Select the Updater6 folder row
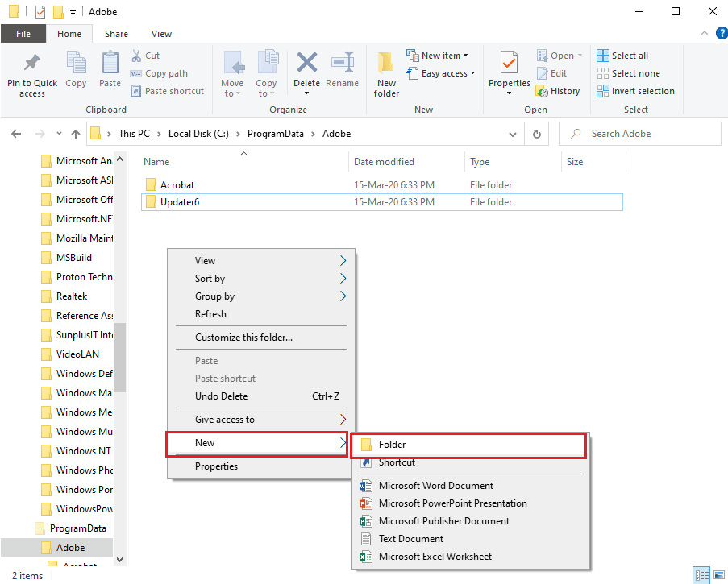728x584 pixels. [x=381, y=202]
